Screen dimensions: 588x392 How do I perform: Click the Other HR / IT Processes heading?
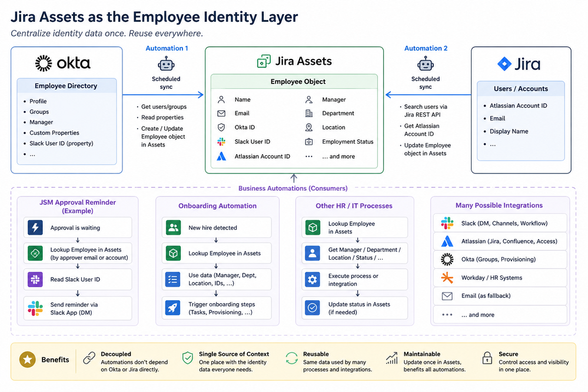point(354,206)
